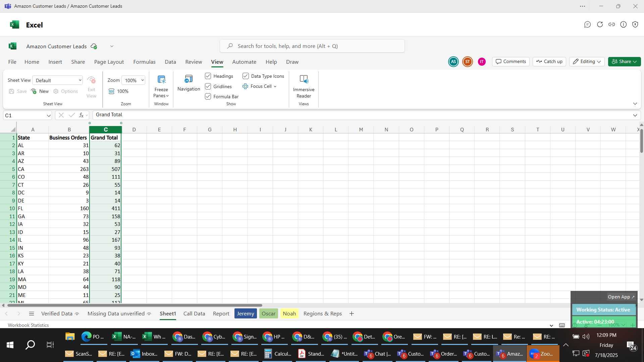Expand the Name Box dropdown arrow

[49, 115]
